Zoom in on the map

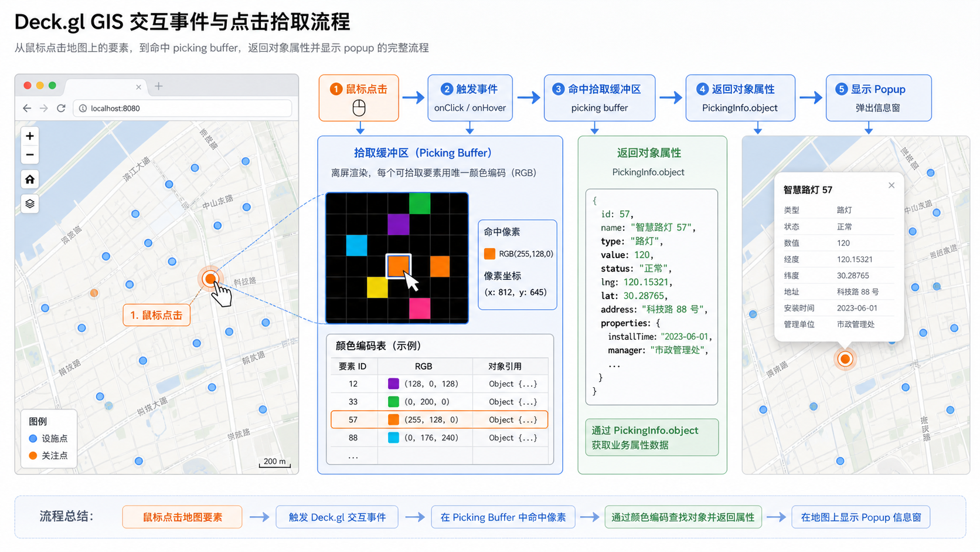[30, 136]
